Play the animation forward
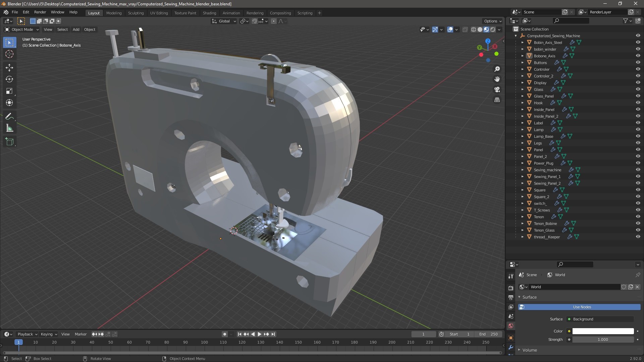 click(259, 334)
